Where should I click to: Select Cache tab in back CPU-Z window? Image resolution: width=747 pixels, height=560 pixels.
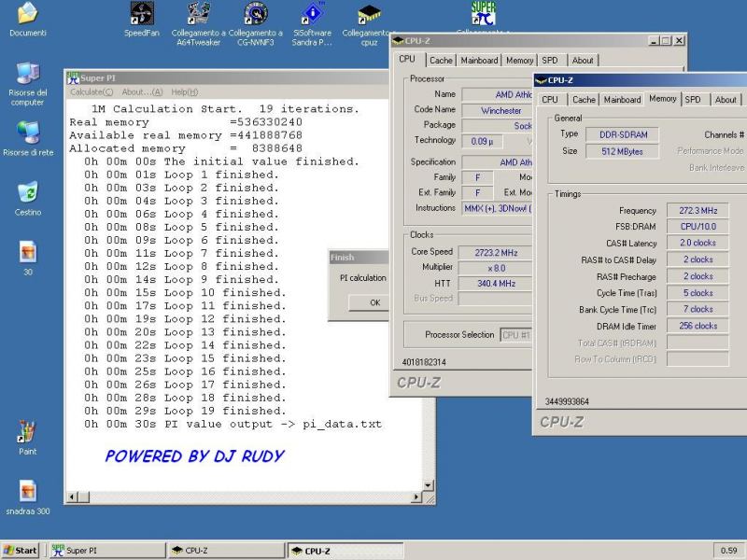coord(441,61)
